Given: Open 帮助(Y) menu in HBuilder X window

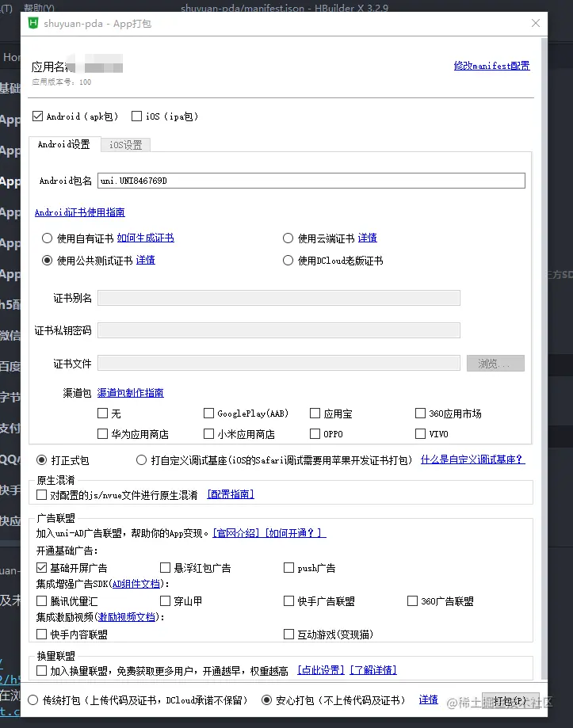Looking at the screenshot, I should 39,7.
